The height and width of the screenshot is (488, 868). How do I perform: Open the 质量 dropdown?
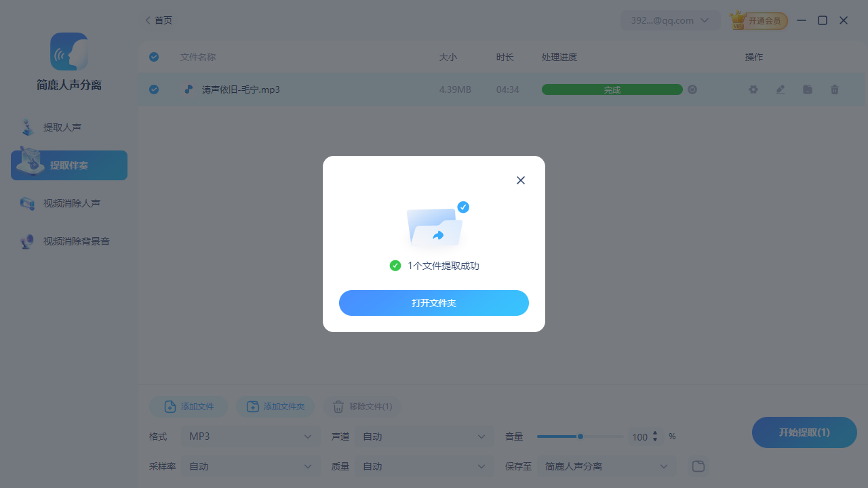click(x=424, y=466)
